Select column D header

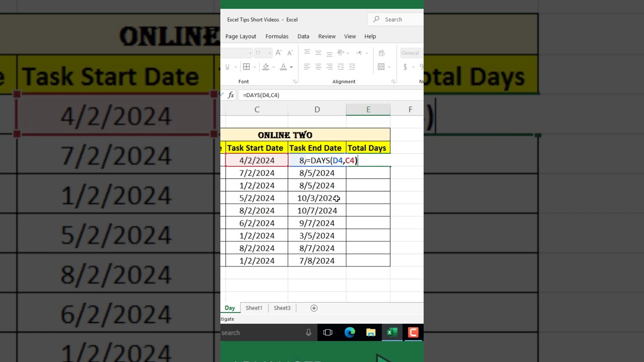pyautogui.click(x=317, y=110)
